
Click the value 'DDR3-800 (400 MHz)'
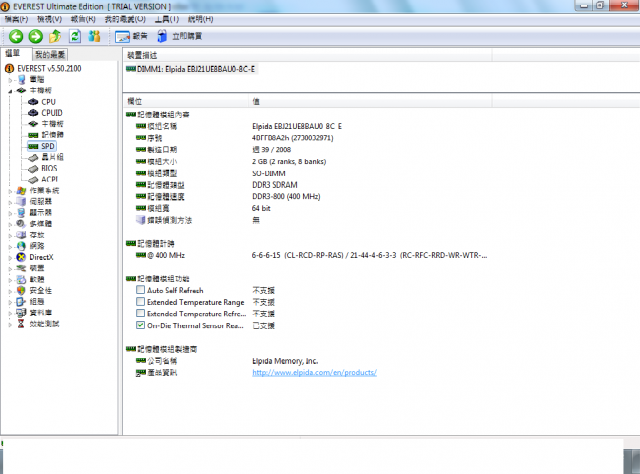[286, 196]
